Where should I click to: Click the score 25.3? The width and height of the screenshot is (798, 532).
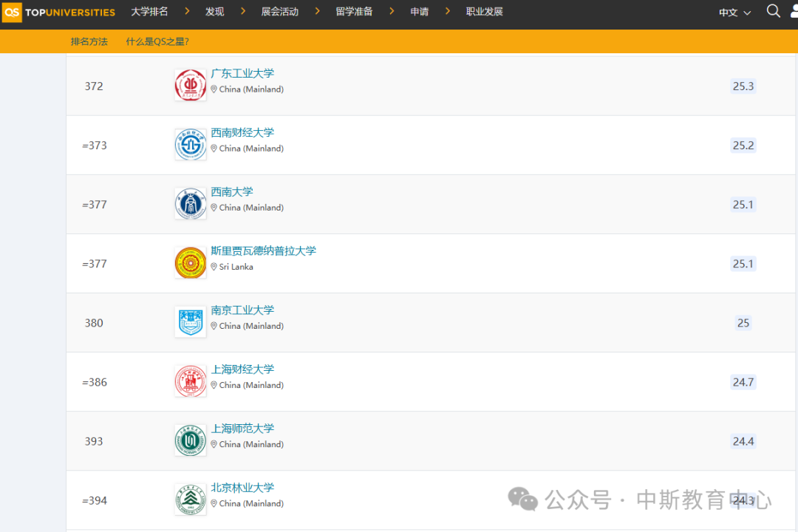point(743,86)
